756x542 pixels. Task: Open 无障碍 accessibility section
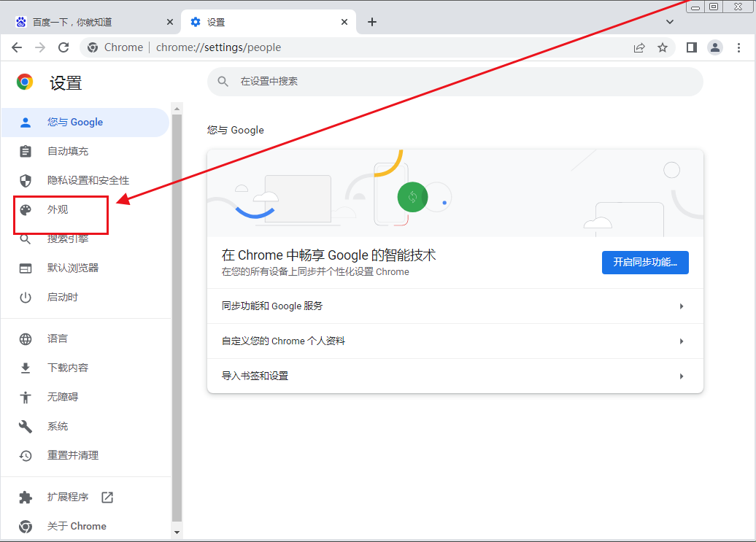click(x=85, y=397)
